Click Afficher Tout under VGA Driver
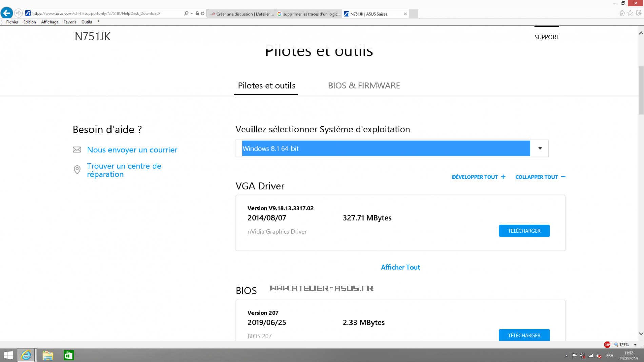The height and width of the screenshot is (362, 644). coord(400,267)
